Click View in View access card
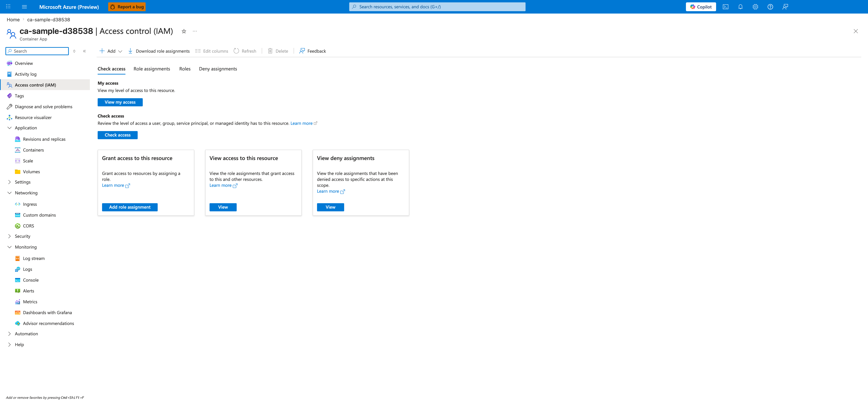Viewport: 868px width, 401px height. point(223,207)
